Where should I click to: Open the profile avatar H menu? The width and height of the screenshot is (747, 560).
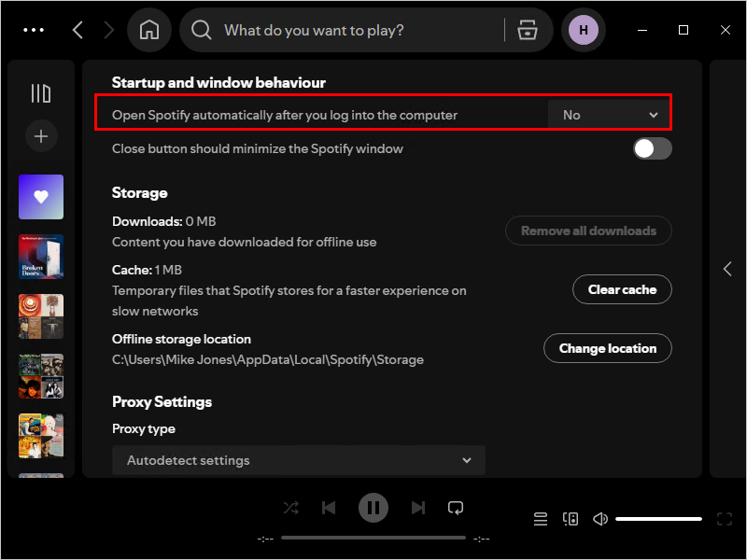point(583,30)
